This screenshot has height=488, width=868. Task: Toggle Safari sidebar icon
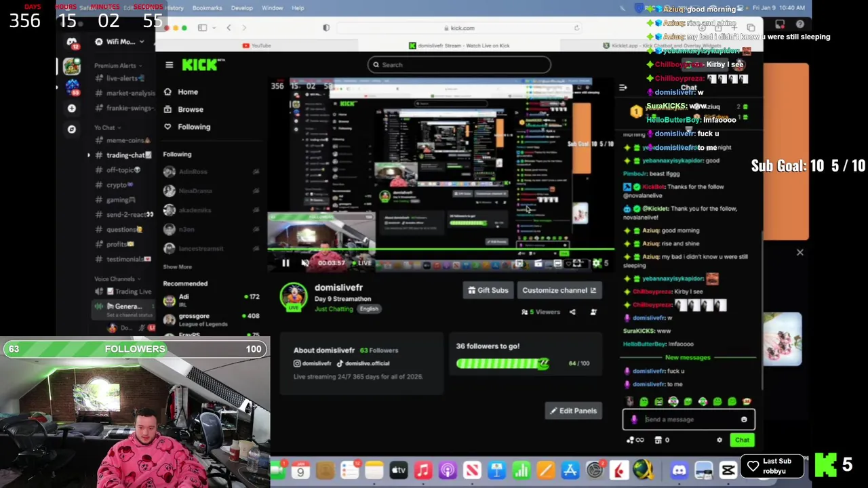point(202,28)
